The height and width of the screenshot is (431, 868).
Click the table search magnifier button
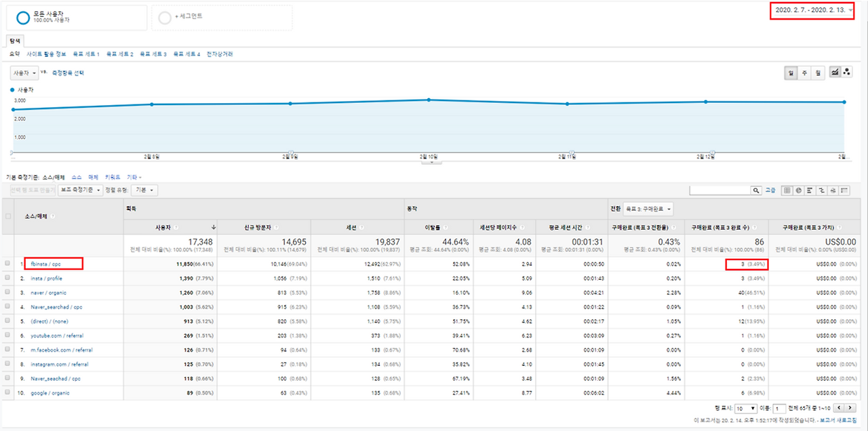(x=756, y=190)
